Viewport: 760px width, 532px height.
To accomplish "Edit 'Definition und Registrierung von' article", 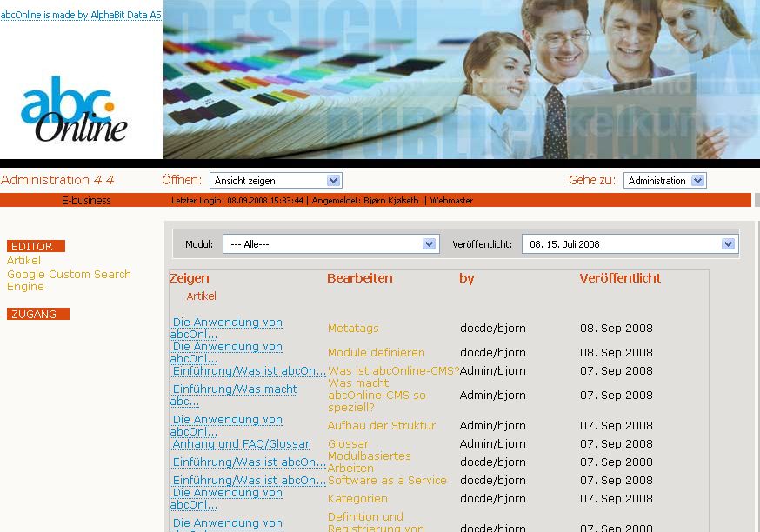I will pos(376,522).
